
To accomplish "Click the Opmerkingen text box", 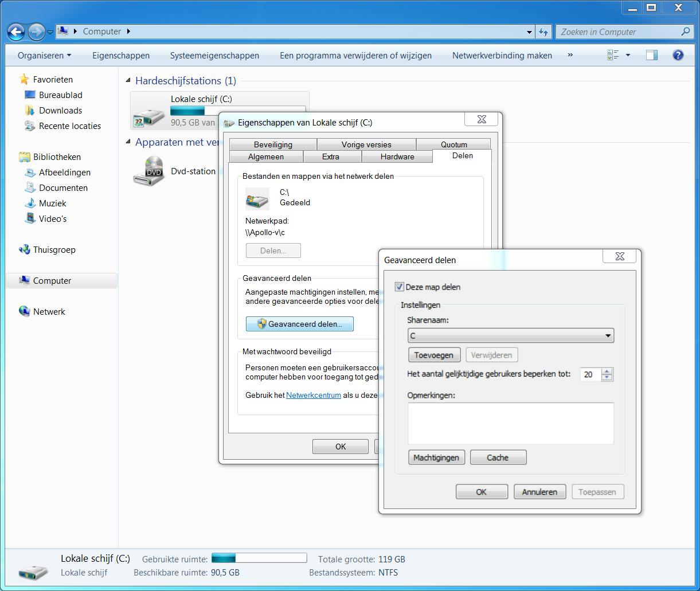I will coord(511,423).
